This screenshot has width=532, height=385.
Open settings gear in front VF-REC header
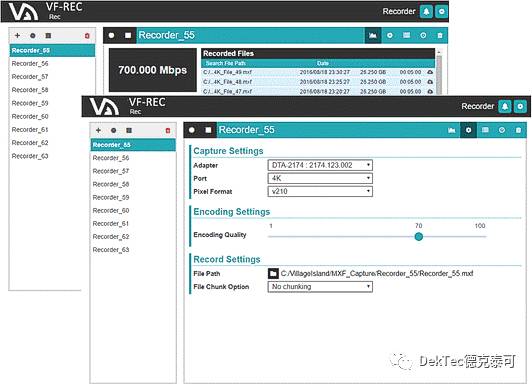[520, 107]
